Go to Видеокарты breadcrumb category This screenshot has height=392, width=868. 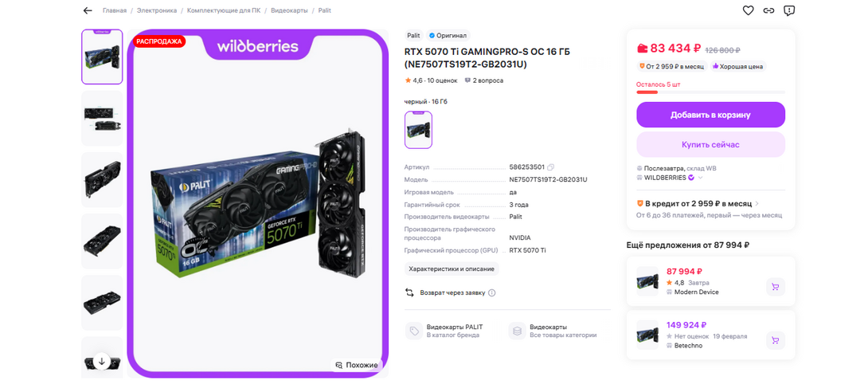[x=289, y=10]
